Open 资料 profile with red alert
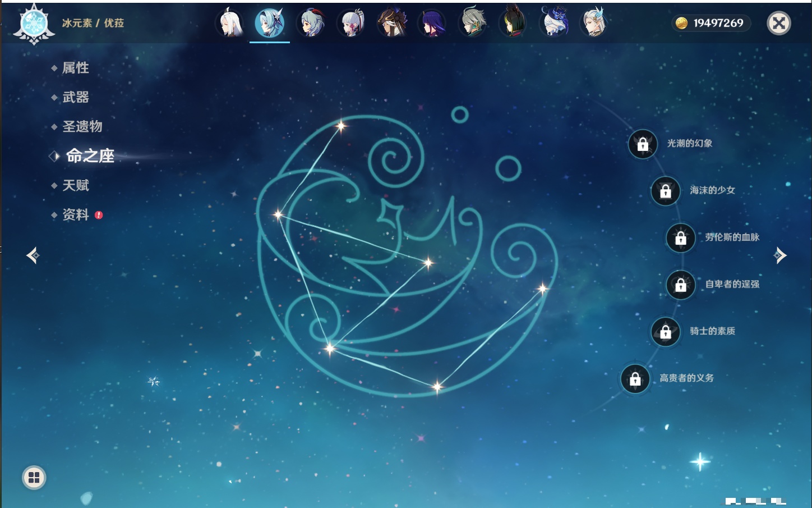The width and height of the screenshot is (812, 508). point(76,214)
